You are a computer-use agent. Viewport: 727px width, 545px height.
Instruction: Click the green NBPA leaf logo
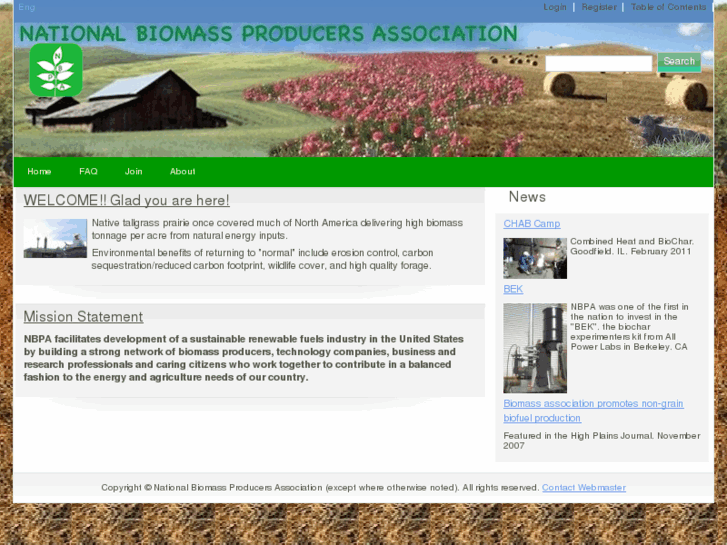56,70
